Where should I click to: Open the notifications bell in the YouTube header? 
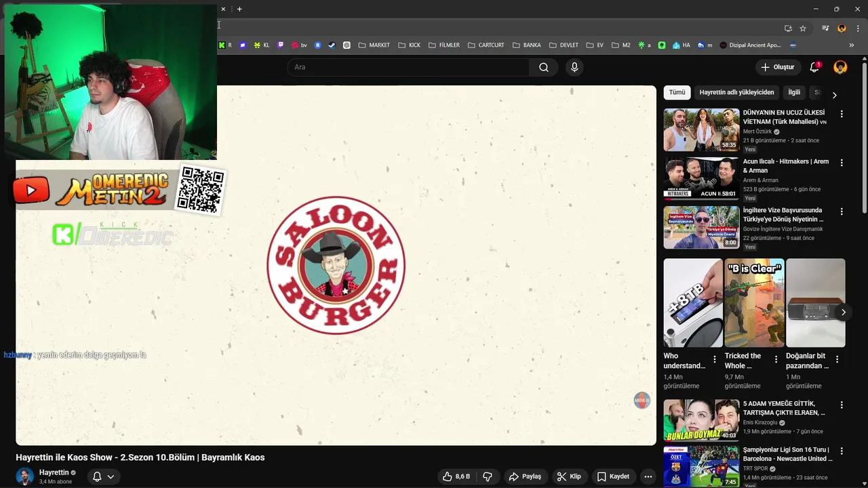[x=814, y=67]
